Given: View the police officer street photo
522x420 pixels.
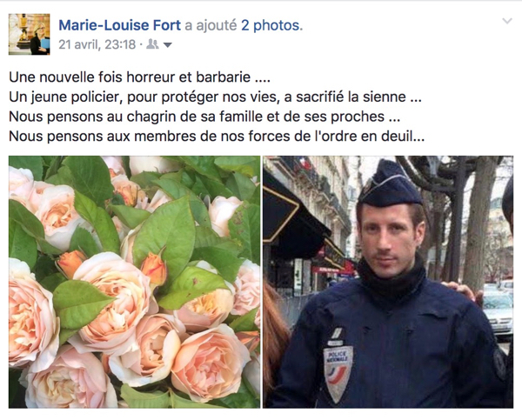Looking at the screenshot, I should [388, 282].
